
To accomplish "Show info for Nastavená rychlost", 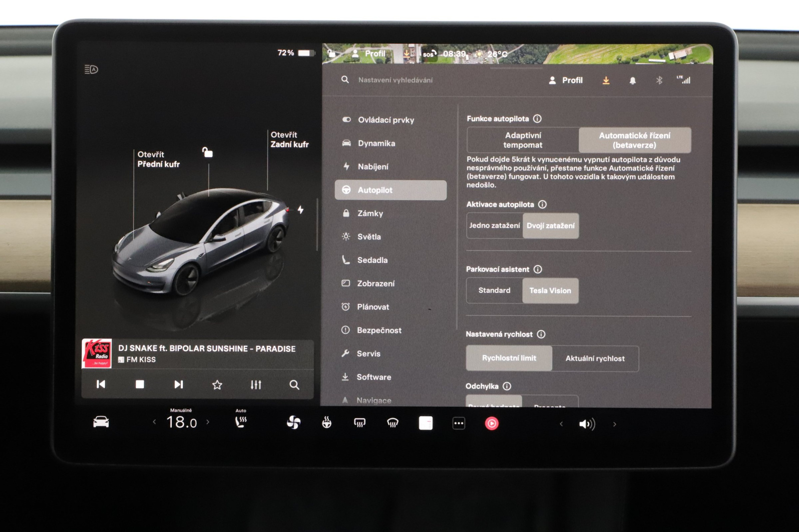I will 541,334.
